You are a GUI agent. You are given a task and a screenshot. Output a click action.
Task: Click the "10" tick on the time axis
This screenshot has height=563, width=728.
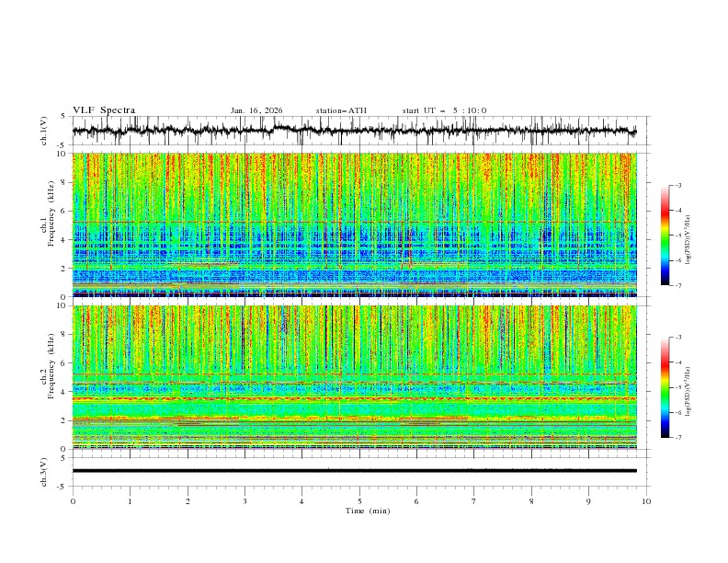pos(646,501)
